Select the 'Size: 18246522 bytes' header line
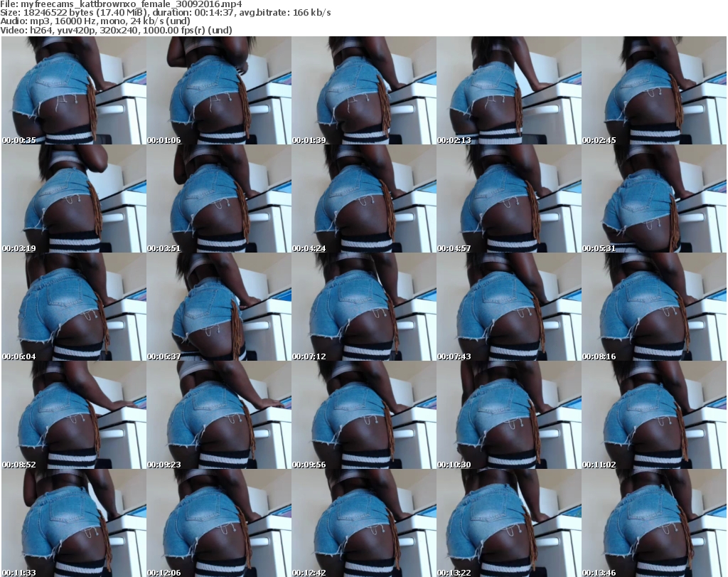Image resolution: width=728 pixels, height=577 pixels. point(165,13)
